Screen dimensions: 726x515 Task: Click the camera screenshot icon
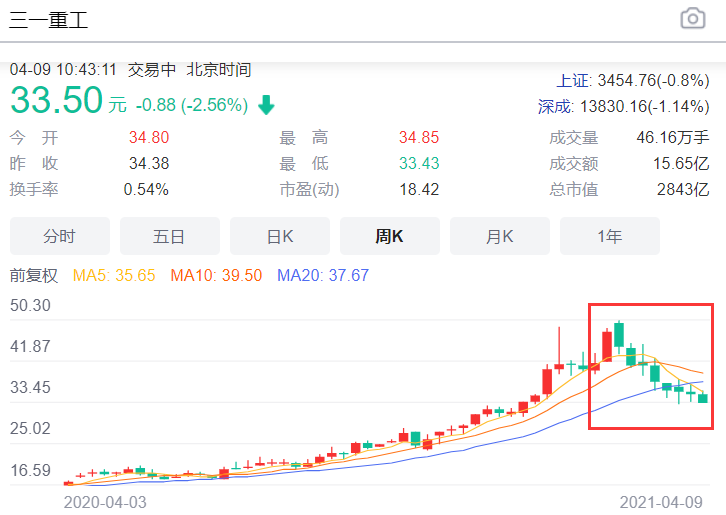693,19
